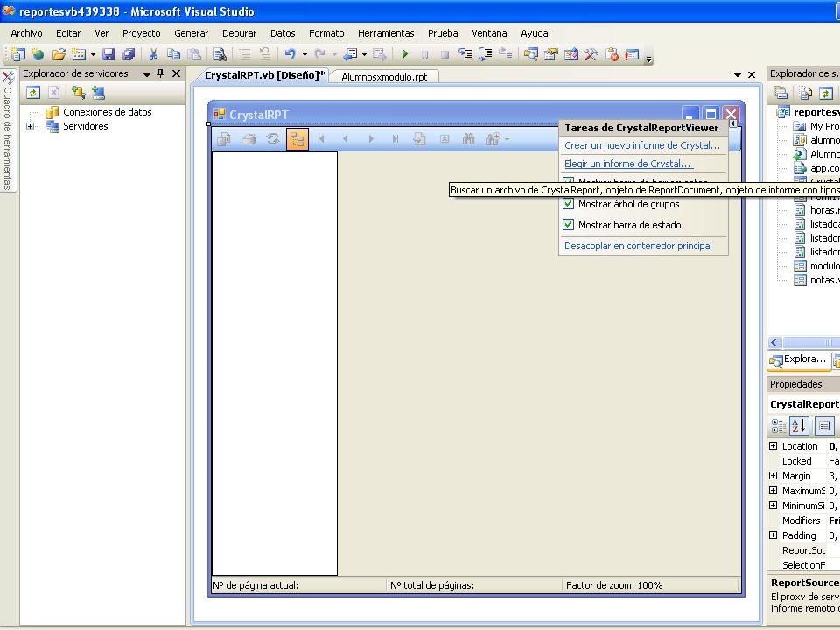Viewport: 840px width, 630px height.
Task: Select the Locked property row
Action: coord(804,461)
